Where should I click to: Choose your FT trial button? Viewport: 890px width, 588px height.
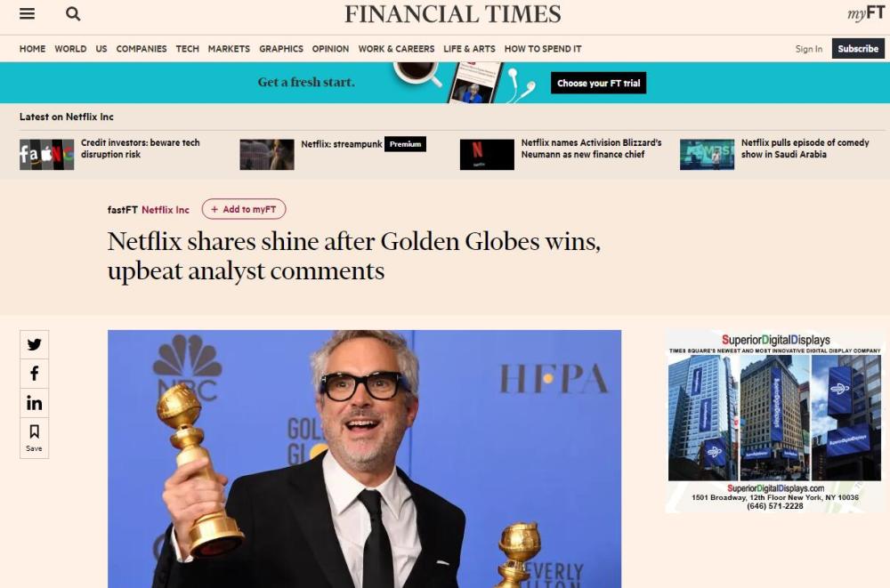click(x=598, y=83)
